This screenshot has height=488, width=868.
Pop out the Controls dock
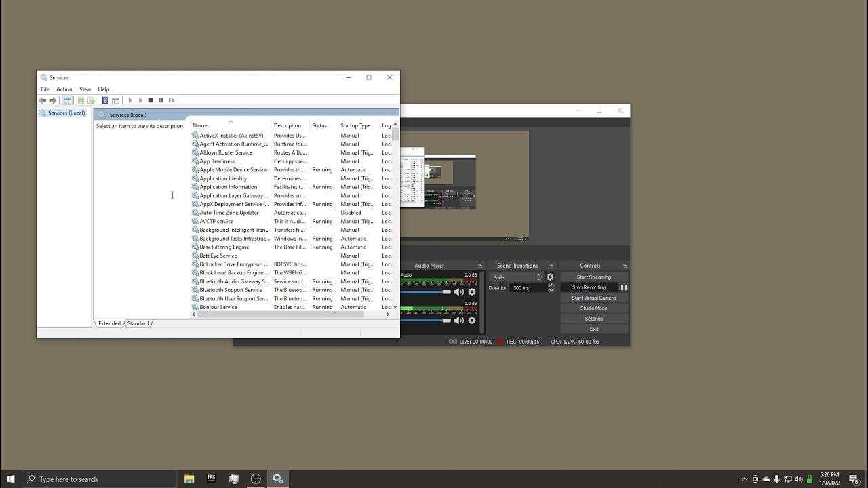(625, 266)
